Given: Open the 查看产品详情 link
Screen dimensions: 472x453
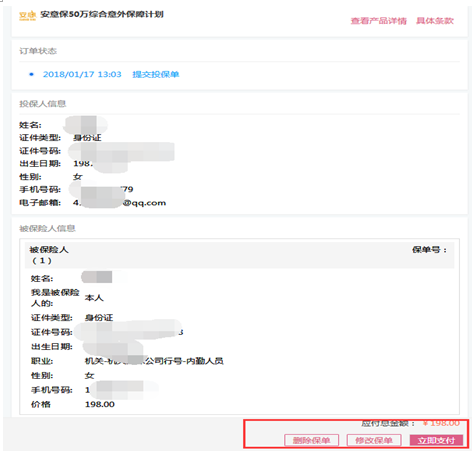Looking at the screenshot, I should click(x=378, y=21).
